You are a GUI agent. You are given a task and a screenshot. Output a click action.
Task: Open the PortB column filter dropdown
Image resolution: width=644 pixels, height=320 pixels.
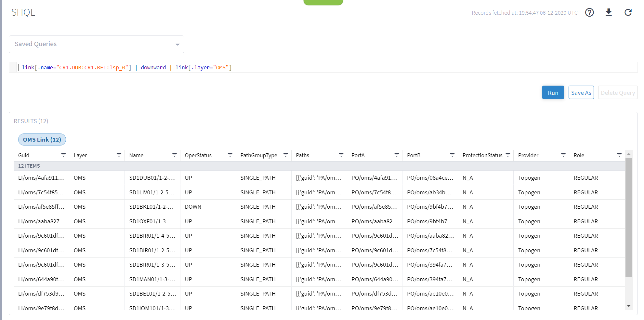pyautogui.click(x=452, y=155)
